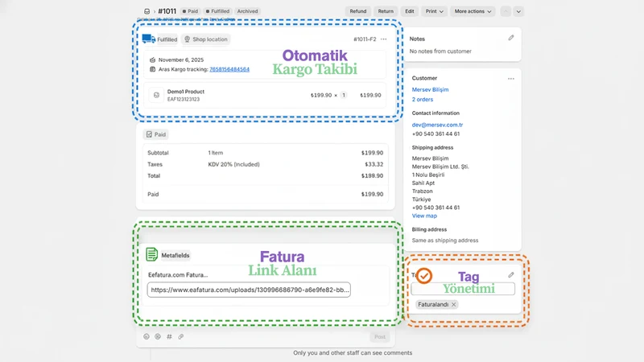Click the Paid badge in the payment card
Viewport: 644px width, 362px height.
[x=155, y=134]
